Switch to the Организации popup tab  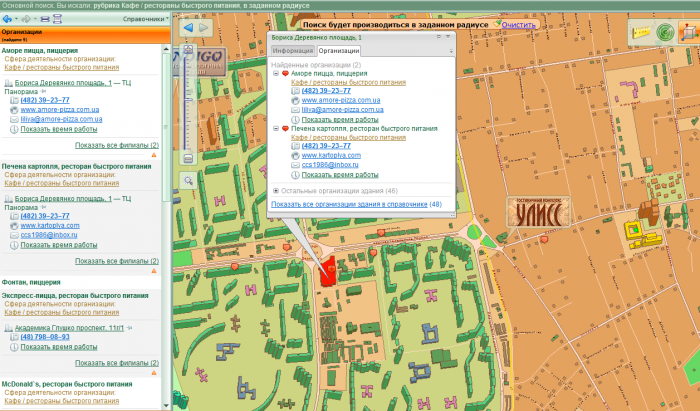pos(339,51)
